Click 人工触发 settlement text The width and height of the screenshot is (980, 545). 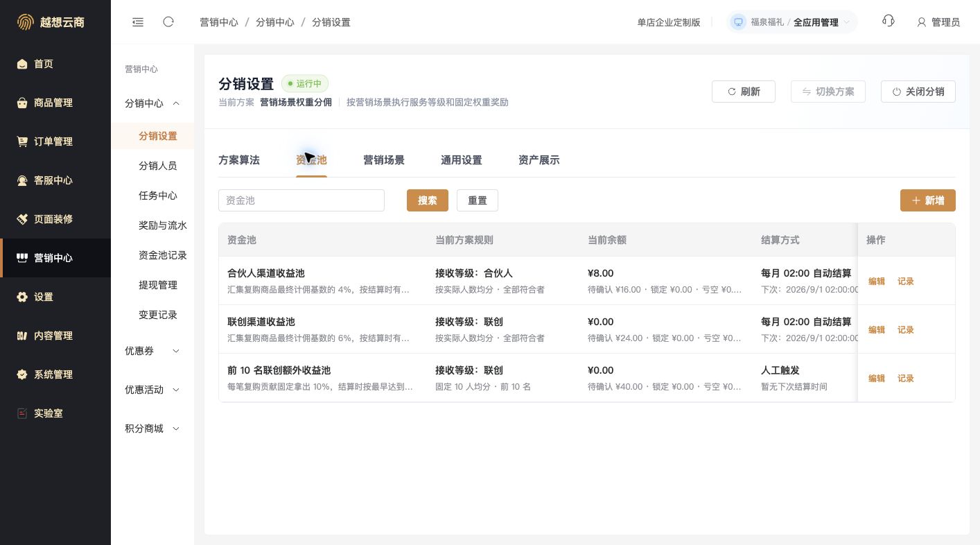(x=780, y=370)
